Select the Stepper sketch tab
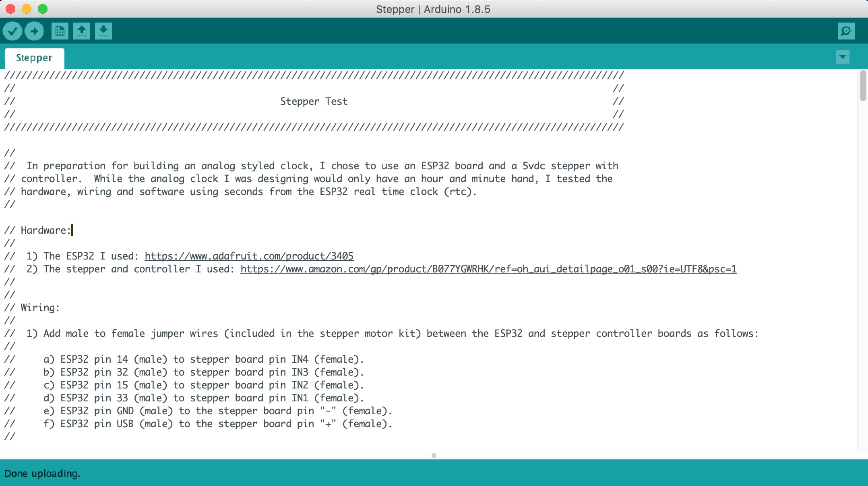The image size is (868, 486). 34,58
